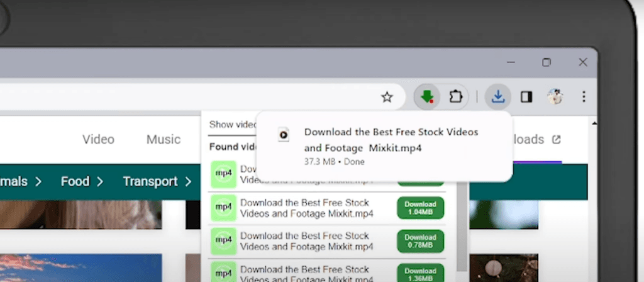Select video title next to 1.04MB button
Viewport: 644px width, 282px height.
coord(306,208)
